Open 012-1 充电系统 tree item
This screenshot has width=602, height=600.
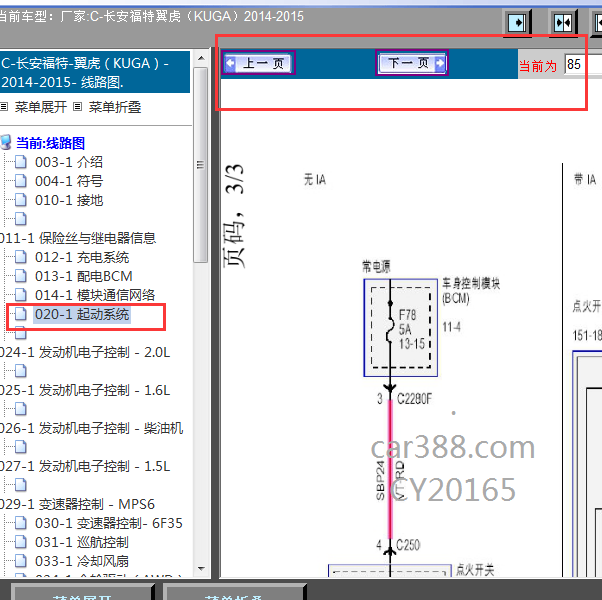pyautogui.click(x=82, y=257)
